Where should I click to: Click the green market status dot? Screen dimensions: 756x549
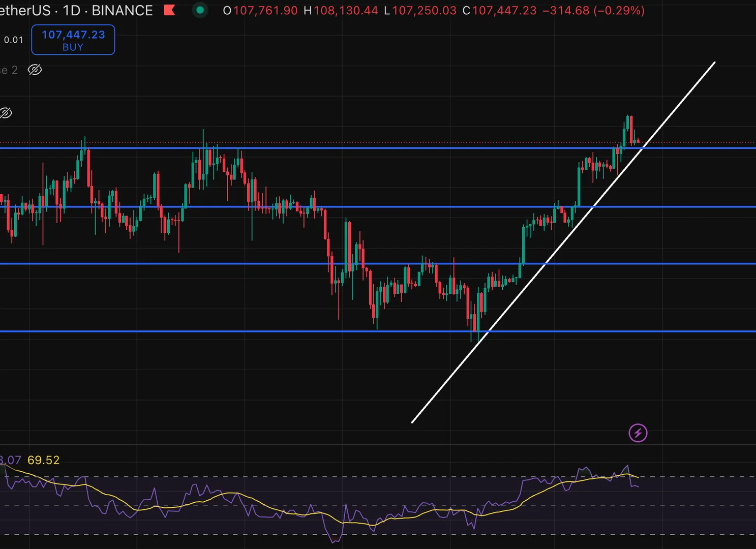200,10
